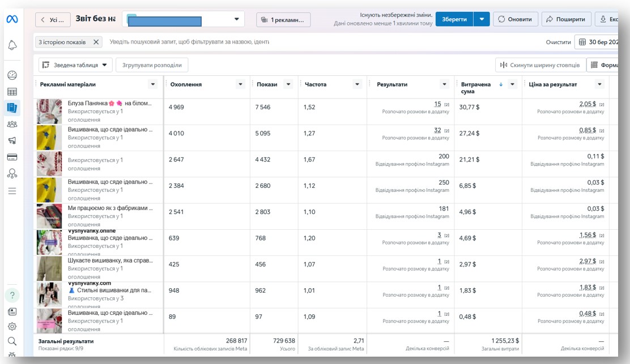Open the 'Ціна за результат' column dropdown
This screenshot has width=630, height=364.
click(599, 84)
